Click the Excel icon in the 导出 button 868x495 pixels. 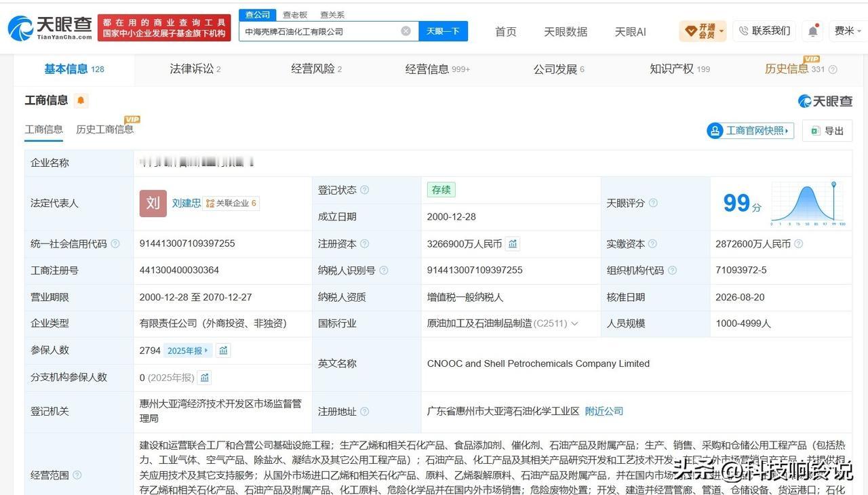[x=815, y=131]
